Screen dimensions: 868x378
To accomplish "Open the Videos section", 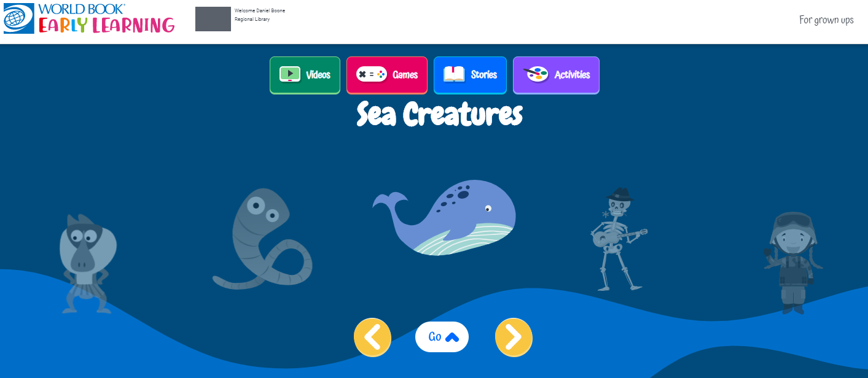I will point(305,75).
